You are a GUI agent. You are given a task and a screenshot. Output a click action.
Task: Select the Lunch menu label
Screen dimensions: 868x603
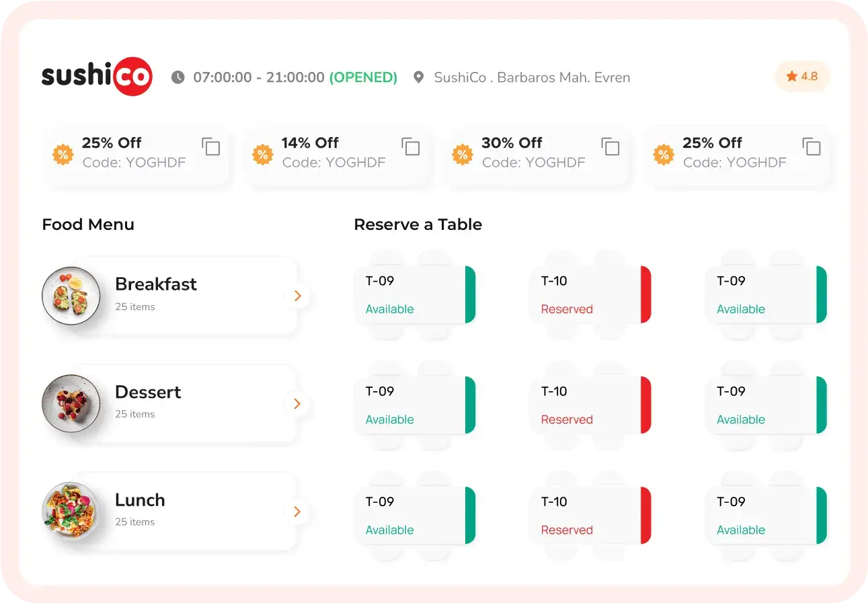140,500
